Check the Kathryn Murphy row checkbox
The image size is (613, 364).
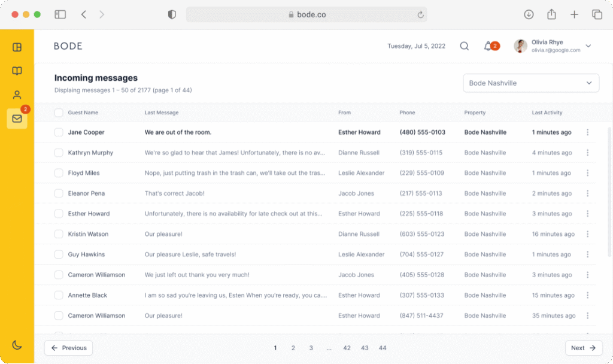pyautogui.click(x=59, y=153)
